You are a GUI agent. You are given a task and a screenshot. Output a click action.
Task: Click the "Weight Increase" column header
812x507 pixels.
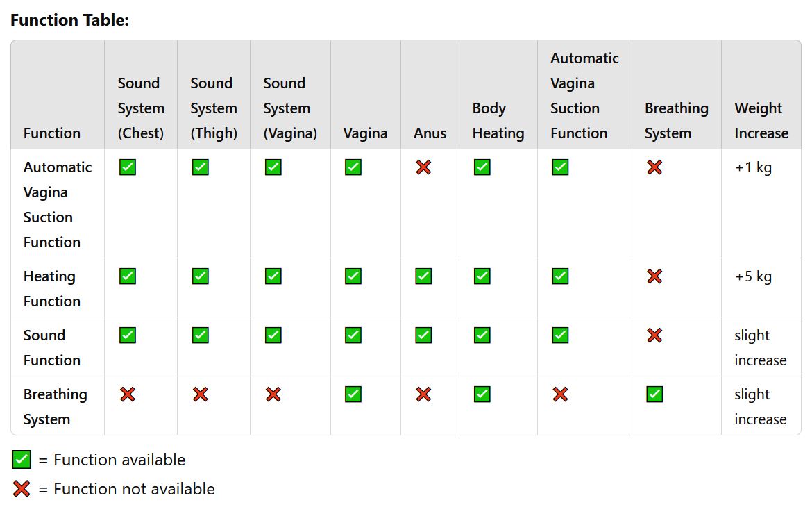point(761,120)
